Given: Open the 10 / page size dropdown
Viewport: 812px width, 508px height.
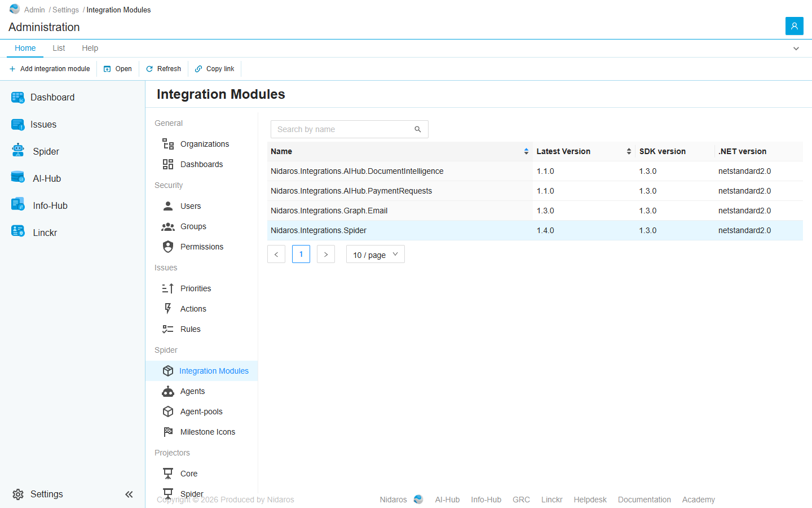Looking at the screenshot, I should pyautogui.click(x=376, y=255).
